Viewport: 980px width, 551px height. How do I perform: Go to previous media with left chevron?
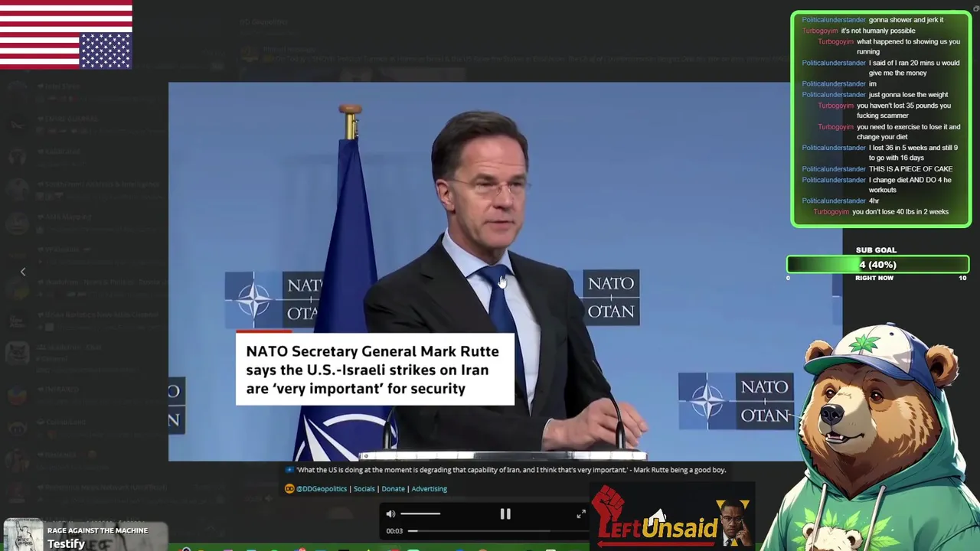click(x=23, y=272)
